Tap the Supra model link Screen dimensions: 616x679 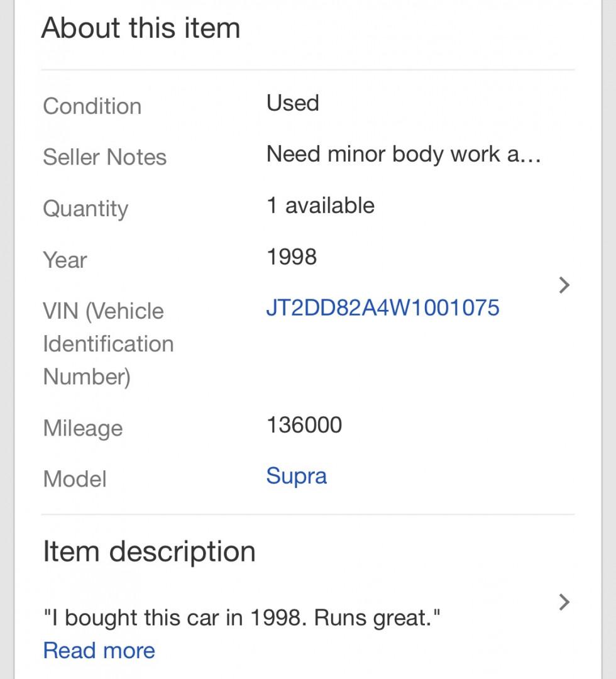296,476
